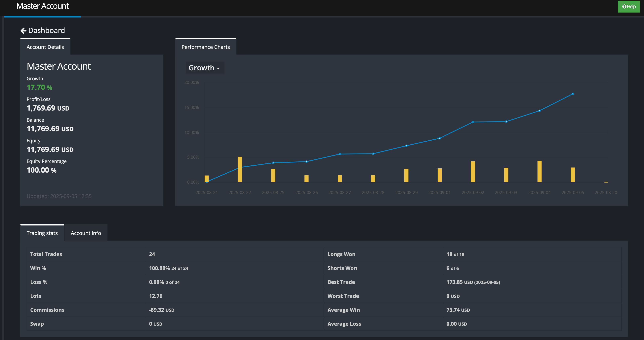Viewport: 644px width, 340px height.
Task: Click the 2025-09-01 date axis label
Action: click(439, 192)
